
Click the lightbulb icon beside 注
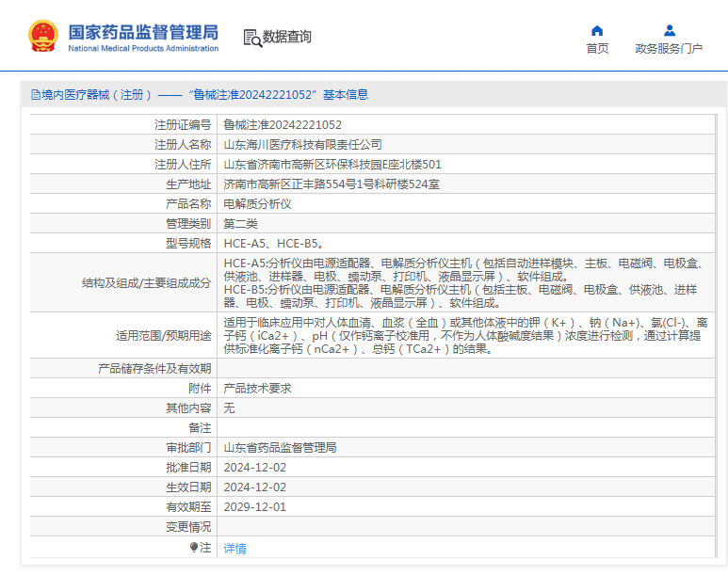tap(194, 547)
